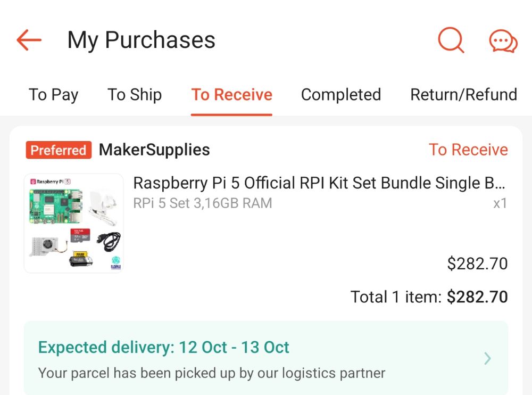Image resolution: width=532 pixels, height=395 pixels.
Task: Tap the Expected delivery 12 Oct text
Action: click(x=164, y=348)
